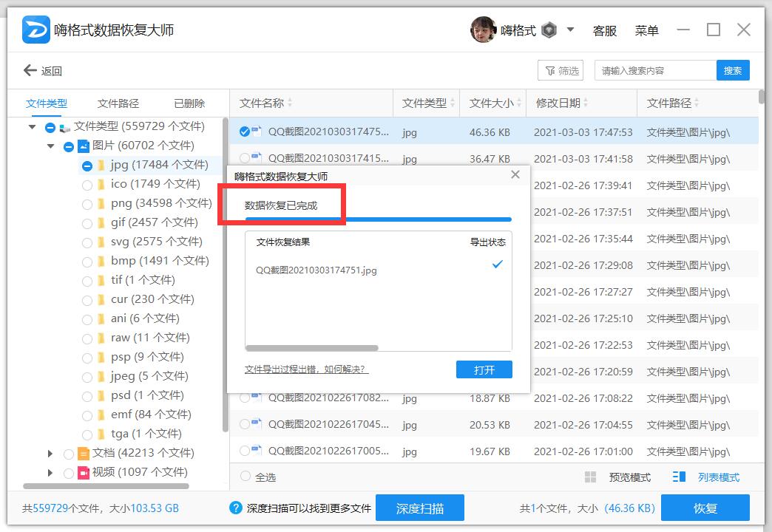772x532 pixels.
Task: Click the psp folder icon
Action: coord(101,358)
